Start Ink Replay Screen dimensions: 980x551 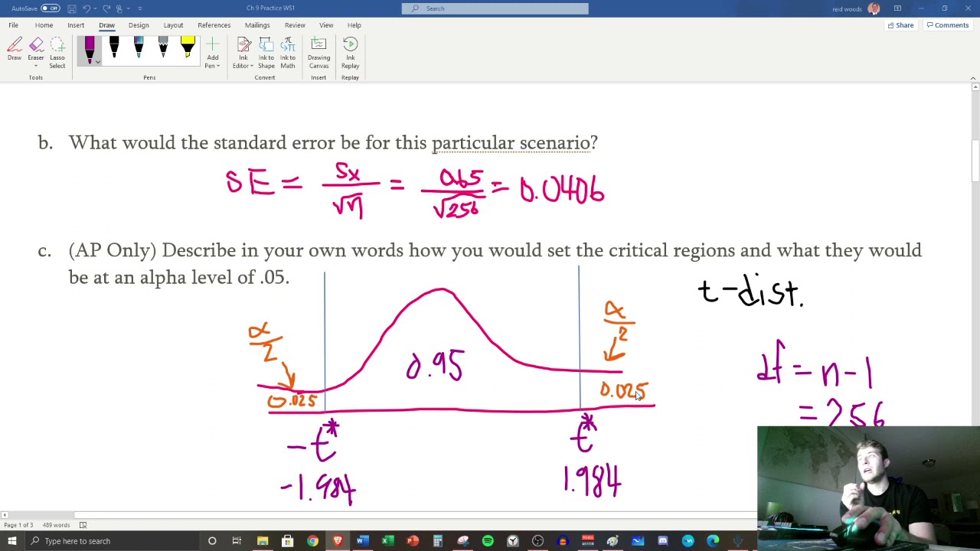coord(350,53)
